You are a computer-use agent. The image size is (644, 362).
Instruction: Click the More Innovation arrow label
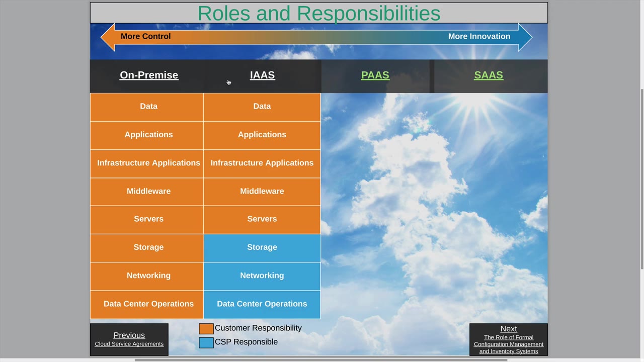tap(479, 36)
